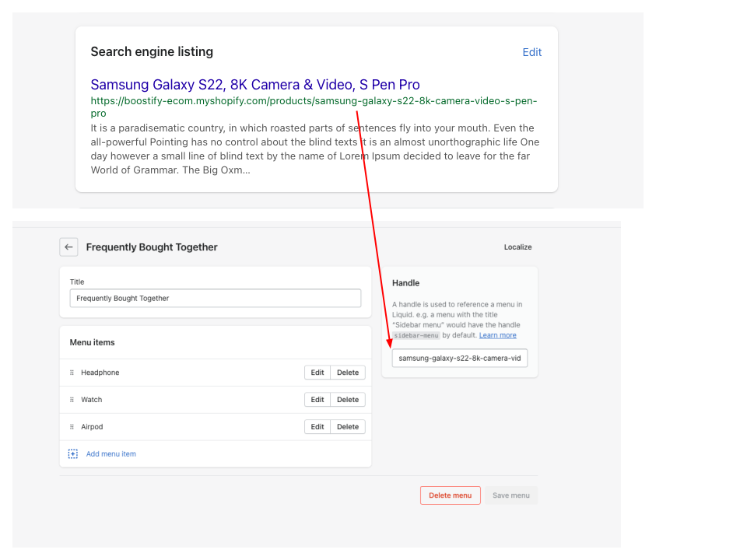Click the listing description starting "It is a paradisematic"
The image size is (747, 560).
pyautogui.click(x=315, y=149)
